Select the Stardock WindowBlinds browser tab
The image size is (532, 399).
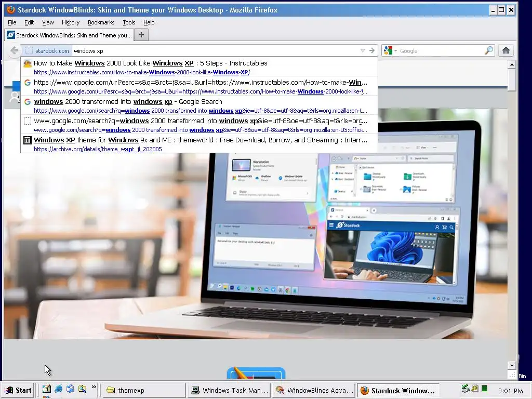[x=69, y=35]
